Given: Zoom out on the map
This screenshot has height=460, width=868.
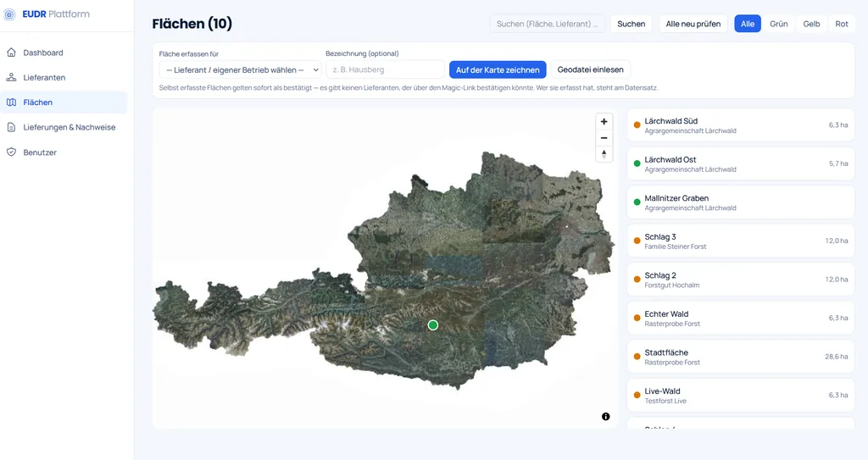Looking at the screenshot, I should pos(604,138).
